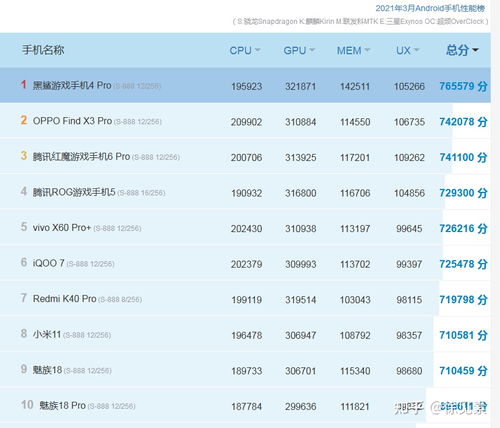Viewport: 500px width, 428px height.
Task: Sort by GPU column dropdown arrow
Action: (x=312, y=50)
